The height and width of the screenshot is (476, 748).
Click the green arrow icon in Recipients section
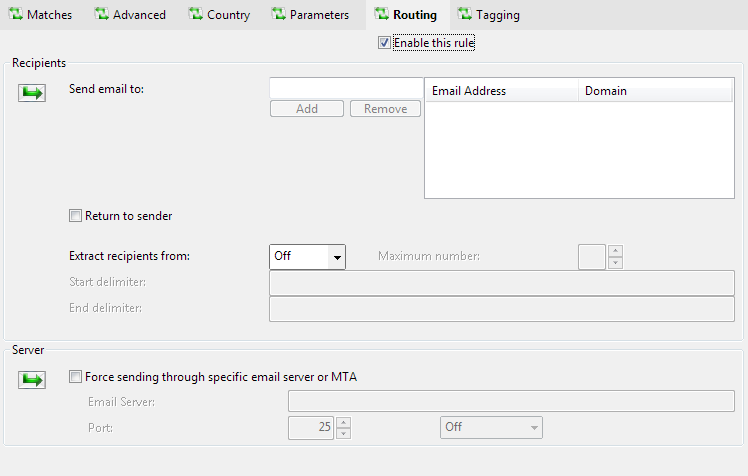point(32,92)
